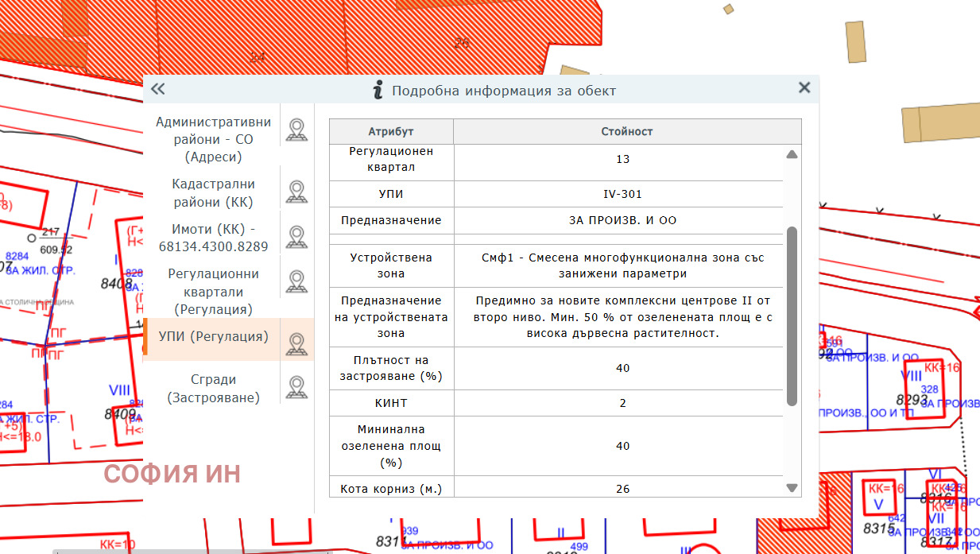Click map parcel labeled 8408
Screen dimensions: 980x554
pyautogui.click(x=118, y=283)
